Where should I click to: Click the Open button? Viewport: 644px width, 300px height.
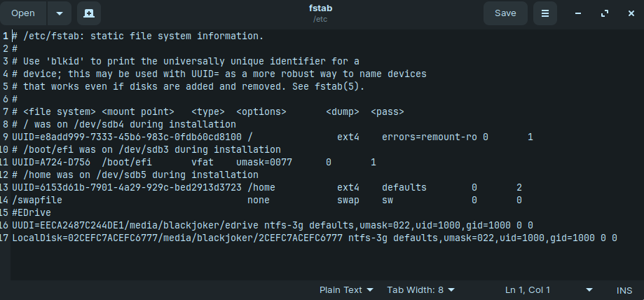coord(23,13)
